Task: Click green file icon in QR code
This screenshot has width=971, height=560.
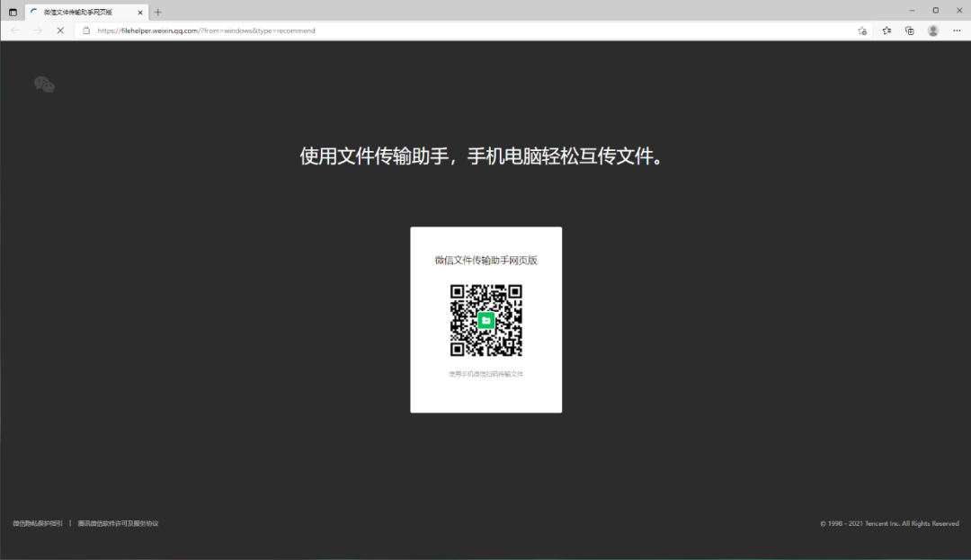Action: [486, 321]
